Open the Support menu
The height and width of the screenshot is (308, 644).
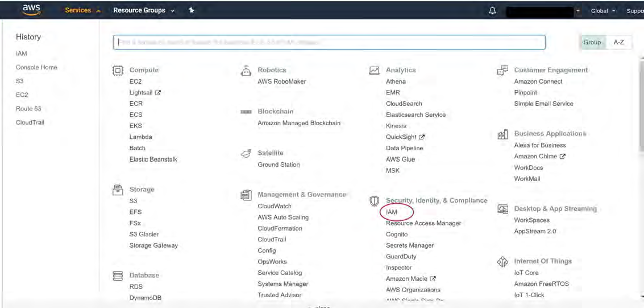[635, 11]
